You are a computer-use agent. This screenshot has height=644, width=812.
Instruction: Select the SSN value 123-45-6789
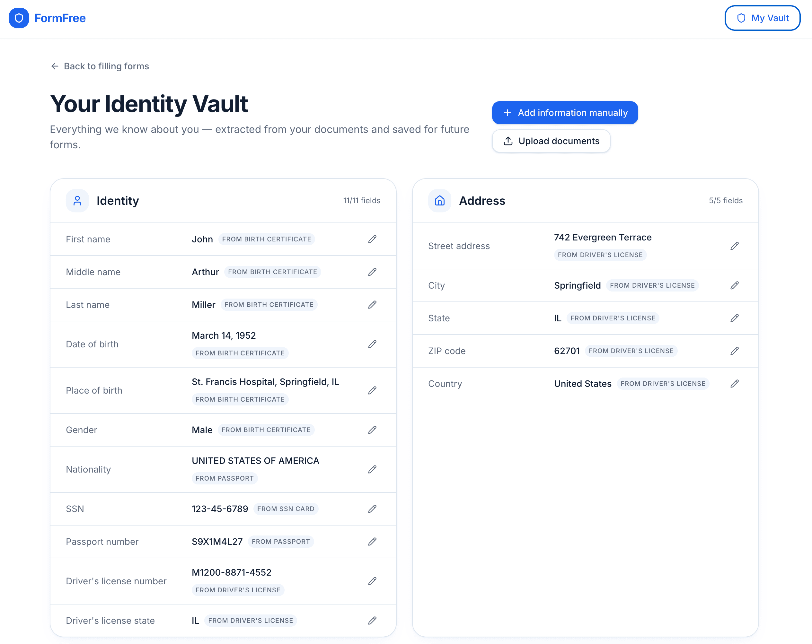click(220, 509)
